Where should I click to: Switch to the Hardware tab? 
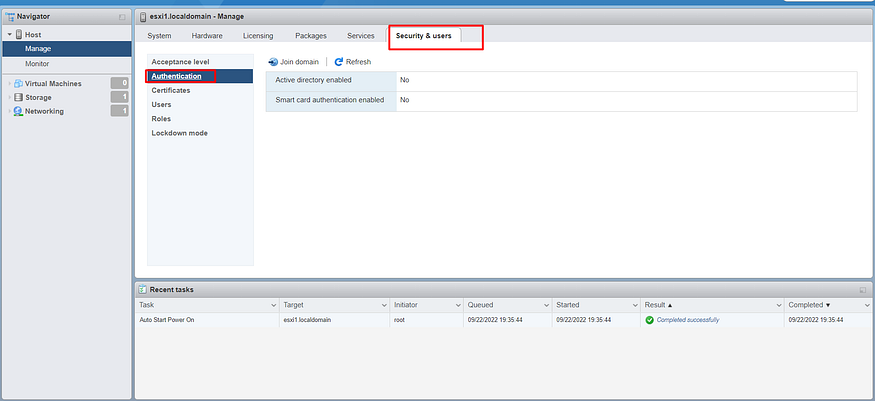(207, 36)
